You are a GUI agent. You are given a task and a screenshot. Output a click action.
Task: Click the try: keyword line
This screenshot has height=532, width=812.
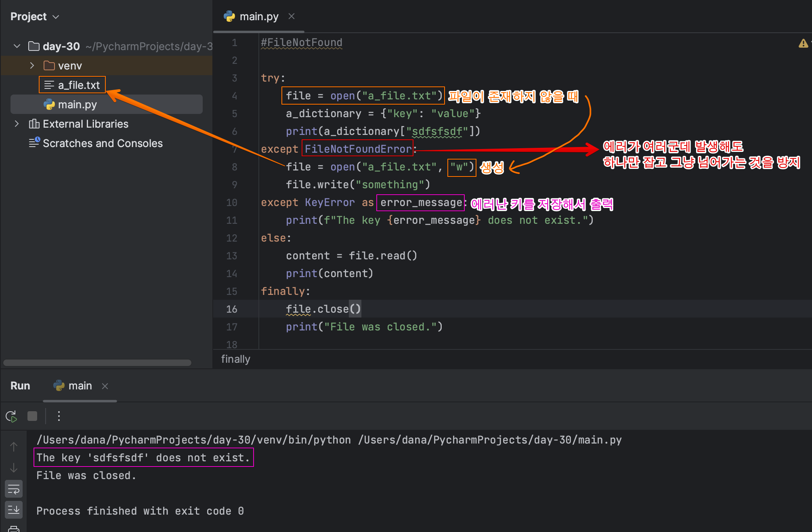(273, 78)
